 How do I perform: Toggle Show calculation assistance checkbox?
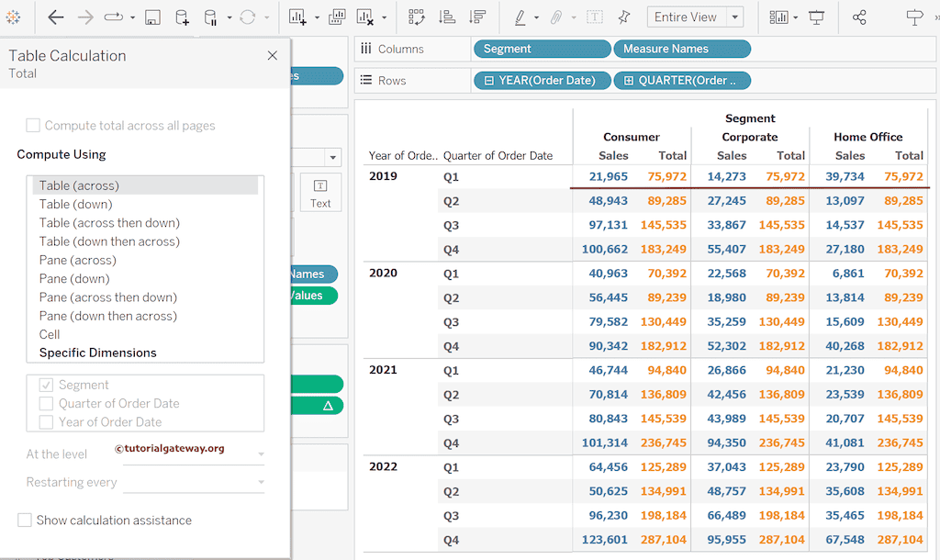[25, 521]
